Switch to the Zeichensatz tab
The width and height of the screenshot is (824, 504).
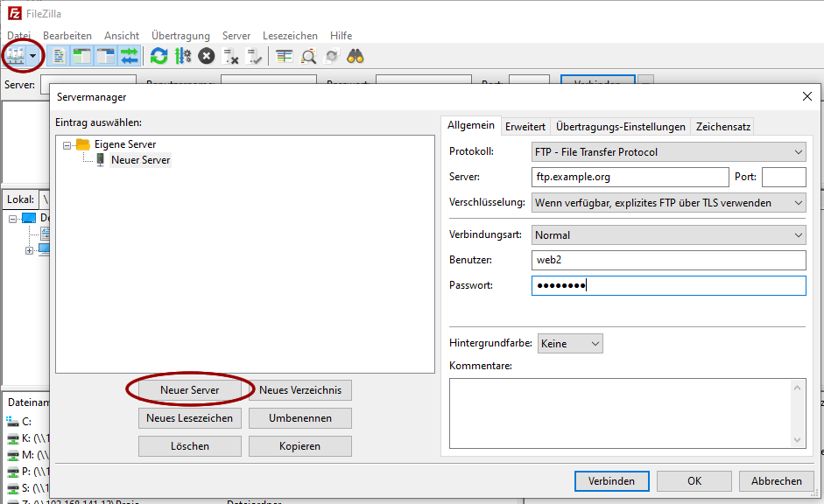point(723,127)
